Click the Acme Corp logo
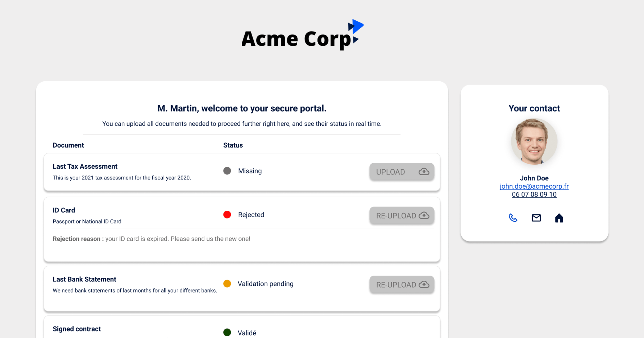This screenshot has height=338, width=644. tap(302, 36)
